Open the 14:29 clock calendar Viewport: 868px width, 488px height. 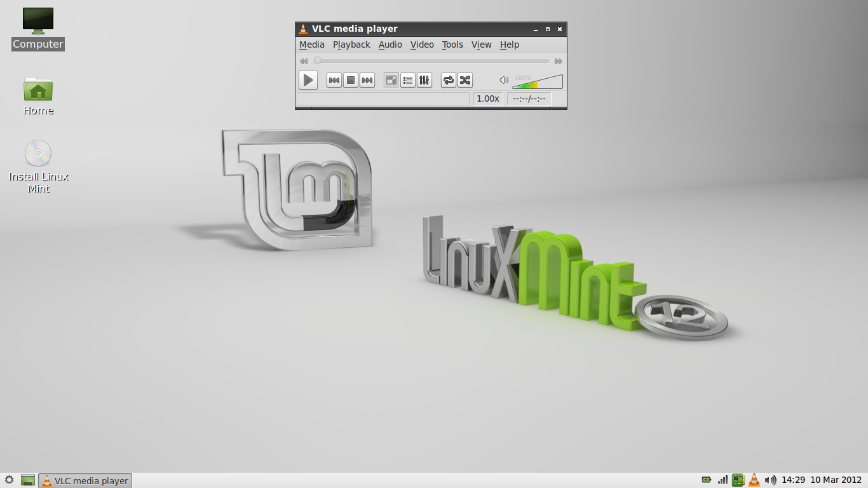(822, 480)
